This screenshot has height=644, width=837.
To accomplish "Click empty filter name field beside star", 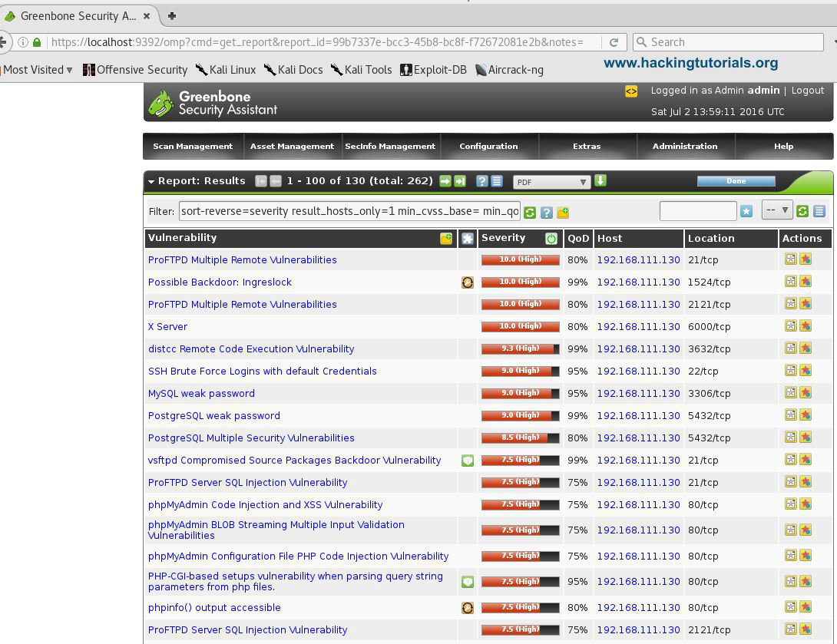I will click(x=698, y=211).
